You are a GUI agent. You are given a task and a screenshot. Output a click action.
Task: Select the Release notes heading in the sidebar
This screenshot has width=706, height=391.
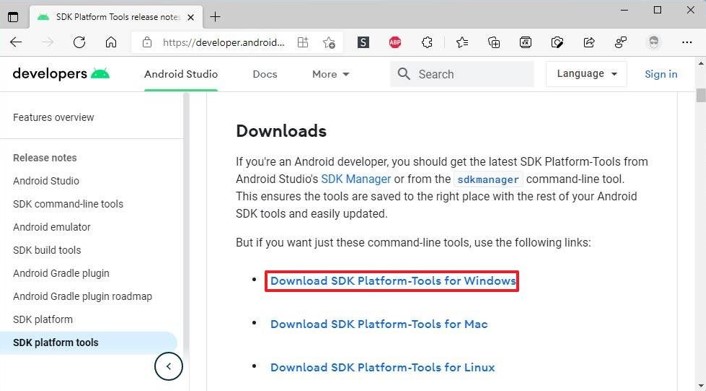point(45,158)
